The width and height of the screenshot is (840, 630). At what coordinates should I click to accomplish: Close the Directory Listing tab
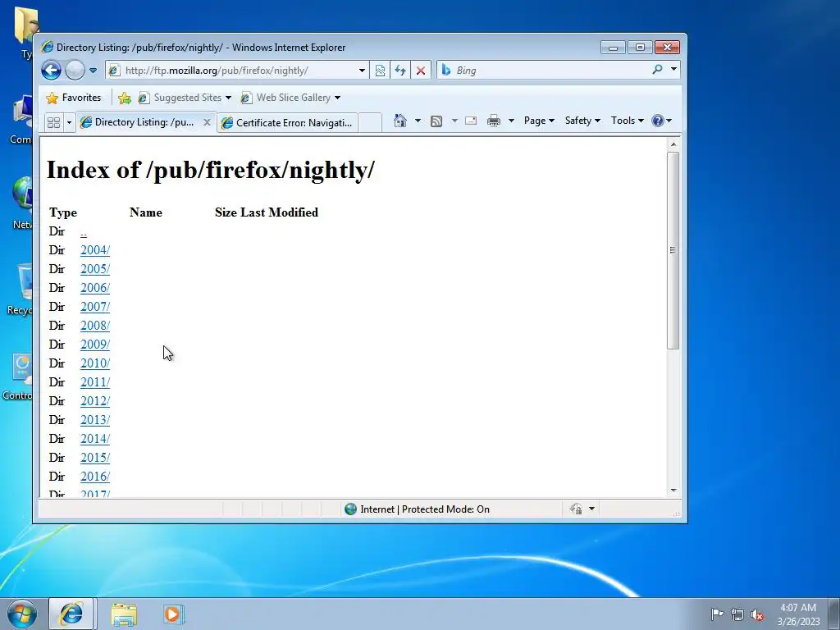click(207, 122)
